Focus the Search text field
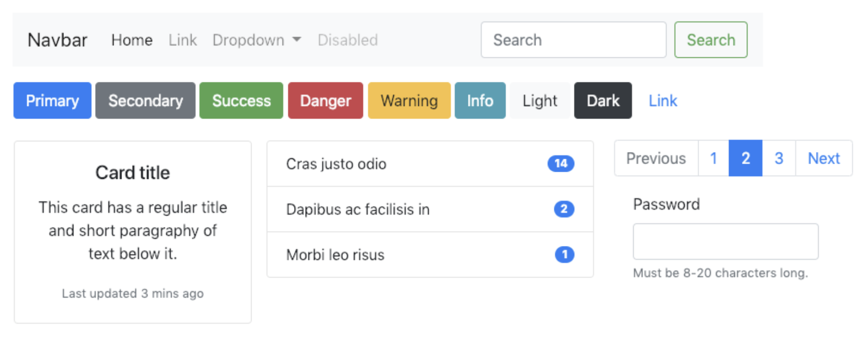This screenshot has width=868, height=339. coord(573,40)
